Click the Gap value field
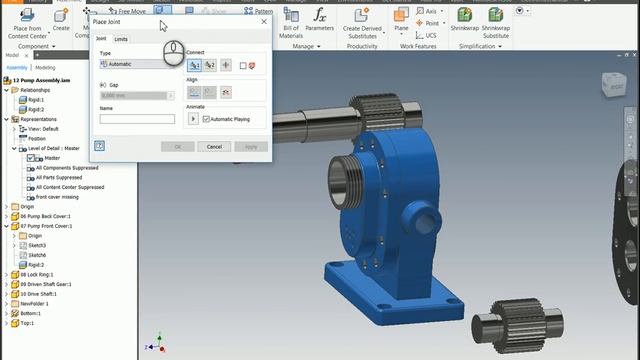Screen dimensions: 640x360 pos(133,96)
